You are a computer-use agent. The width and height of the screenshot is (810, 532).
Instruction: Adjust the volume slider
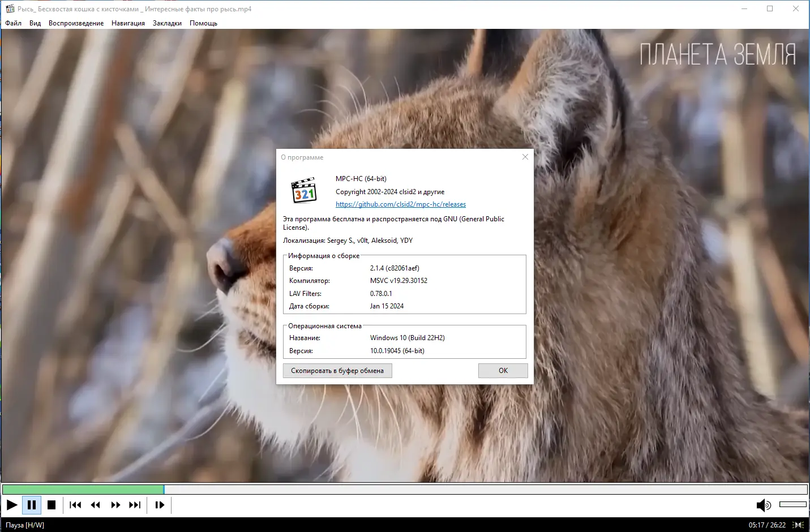tap(792, 504)
